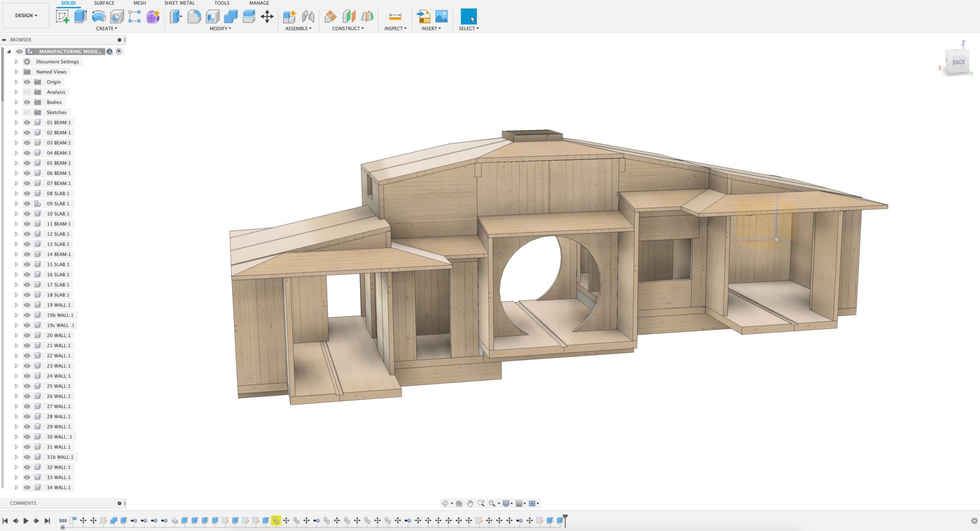Select the Create Sketch tool
The width and height of the screenshot is (980, 531).
click(x=62, y=17)
